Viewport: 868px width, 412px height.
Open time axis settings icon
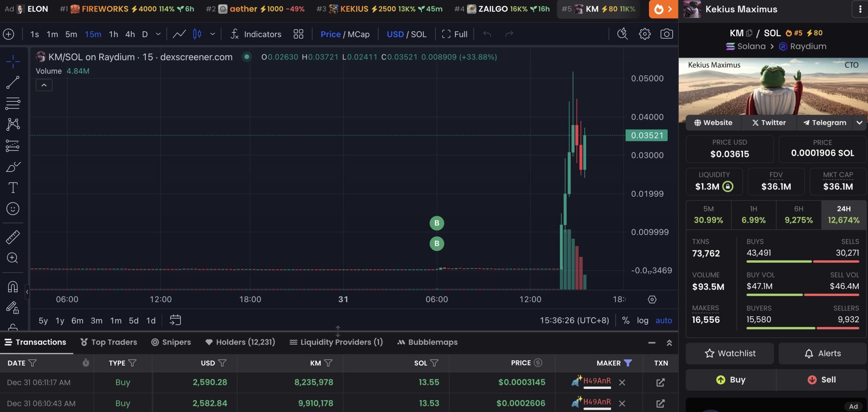coord(652,299)
